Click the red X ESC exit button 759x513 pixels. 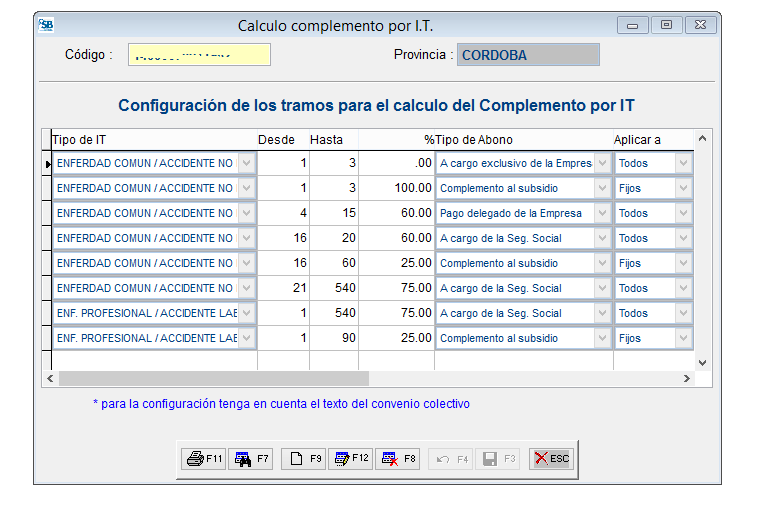(x=551, y=459)
